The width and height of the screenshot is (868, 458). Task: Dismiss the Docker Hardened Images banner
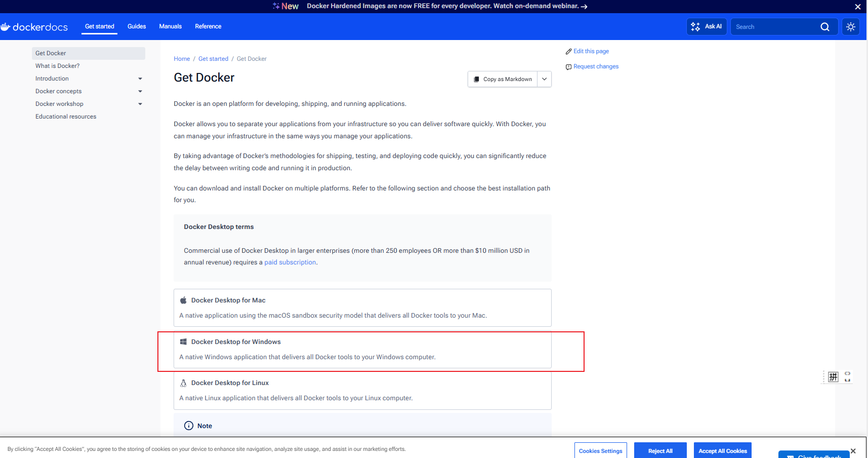[858, 7]
